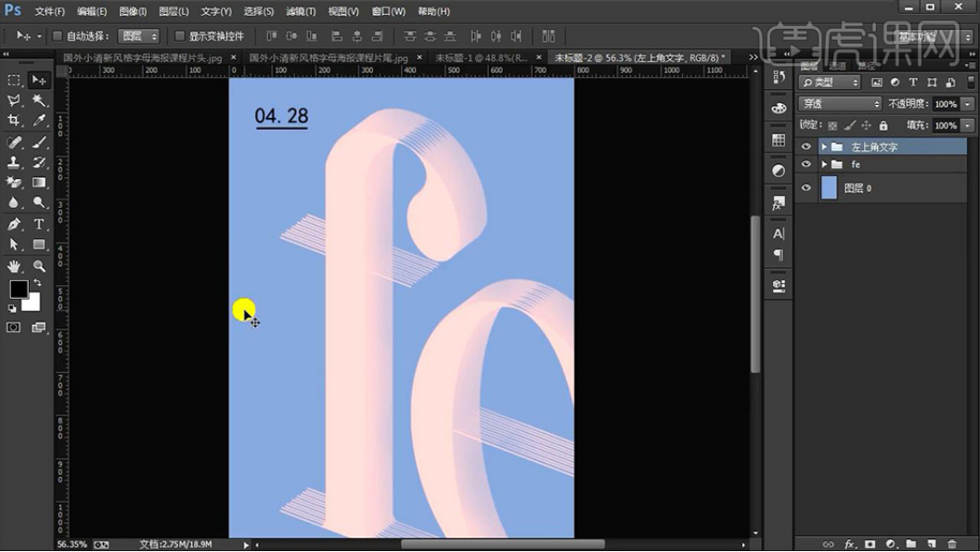
Task: Select the 图层 0 layer thumbnail
Action: [829, 187]
